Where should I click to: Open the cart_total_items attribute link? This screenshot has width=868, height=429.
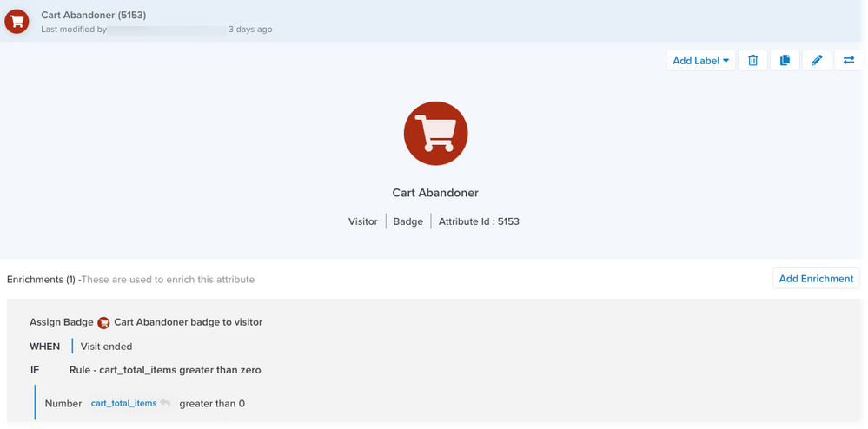tap(123, 403)
